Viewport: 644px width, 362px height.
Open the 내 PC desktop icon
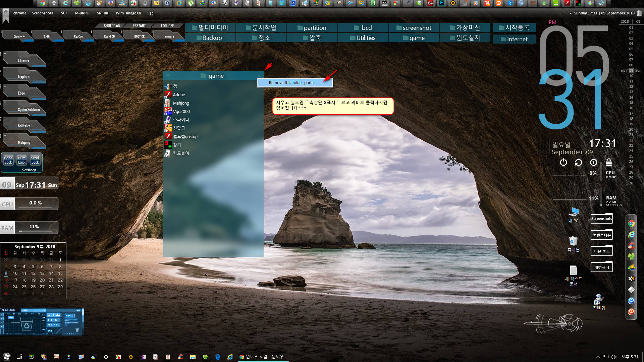[574, 215]
